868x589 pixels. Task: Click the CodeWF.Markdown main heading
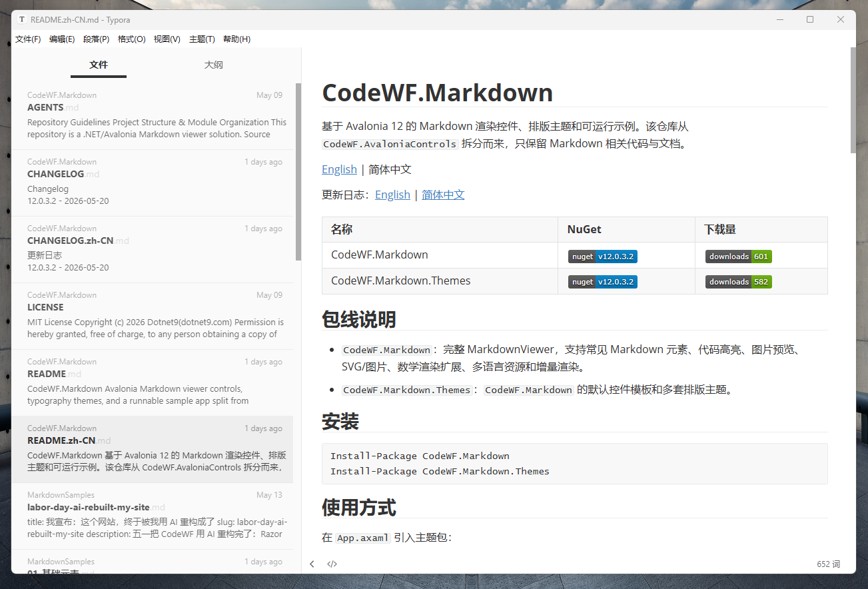[x=438, y=93]
